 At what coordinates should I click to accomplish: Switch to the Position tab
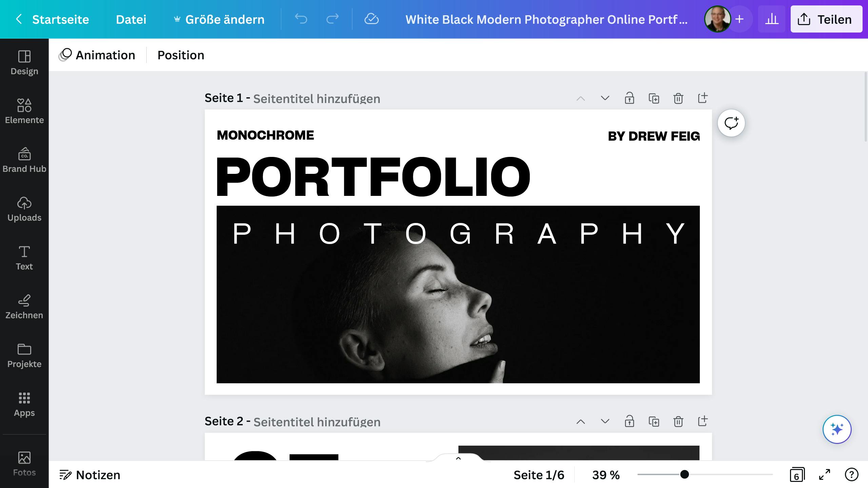tap(181, 55)
